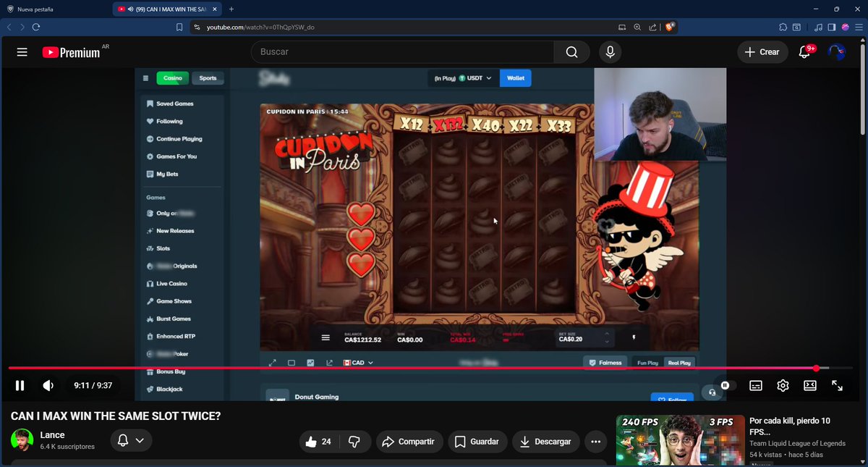The width and height of the screenshot is (868, 467).
Task: Download the video with Descargar
Action: (545, 442)
